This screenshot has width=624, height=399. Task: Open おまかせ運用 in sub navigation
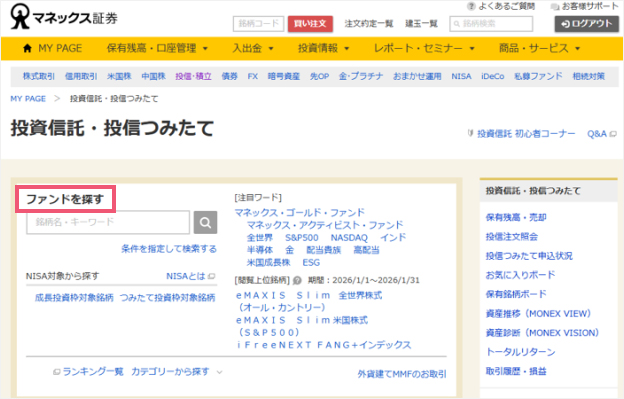tap(417, 76)
